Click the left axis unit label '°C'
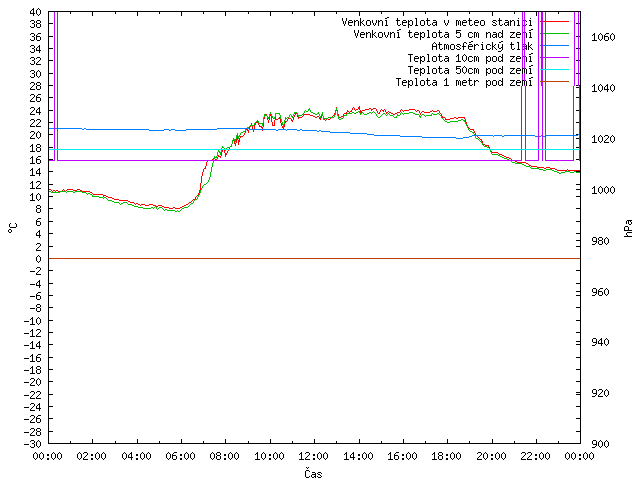 click(13, 228)
